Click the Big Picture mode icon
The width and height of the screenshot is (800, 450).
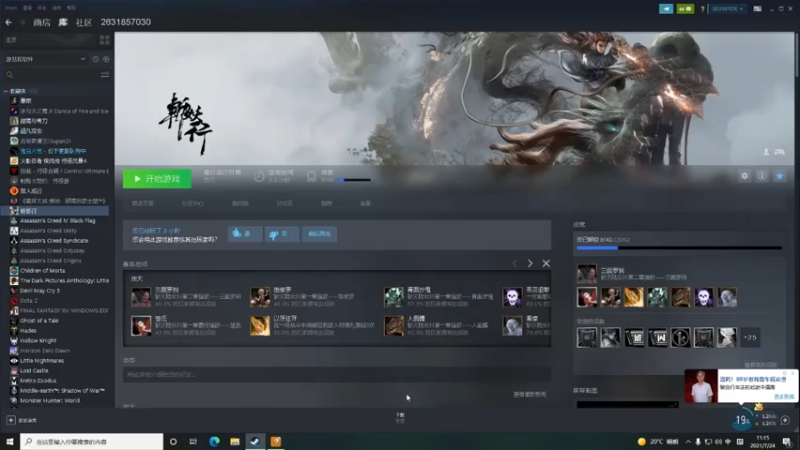(758, 9)
